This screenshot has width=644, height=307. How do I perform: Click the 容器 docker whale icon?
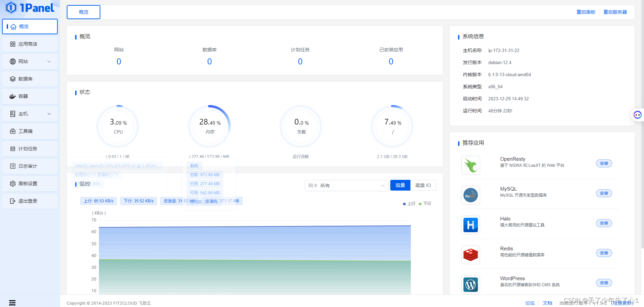pos(13,97)
